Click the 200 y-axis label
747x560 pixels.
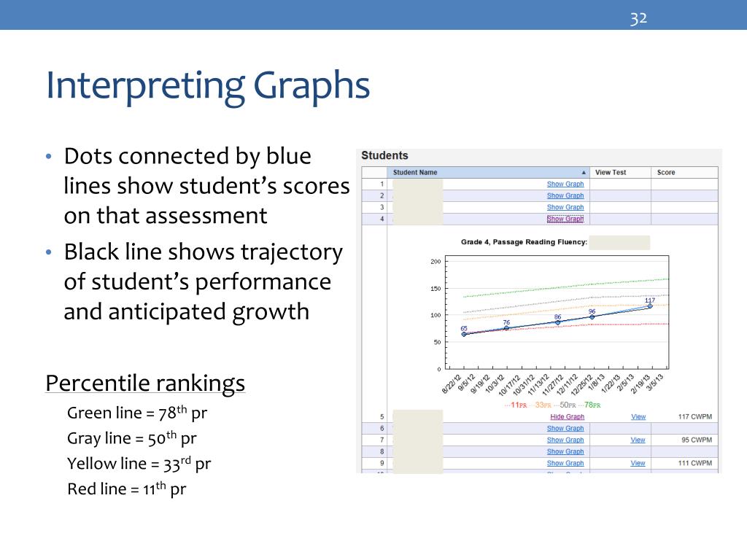tap(436, 262)
